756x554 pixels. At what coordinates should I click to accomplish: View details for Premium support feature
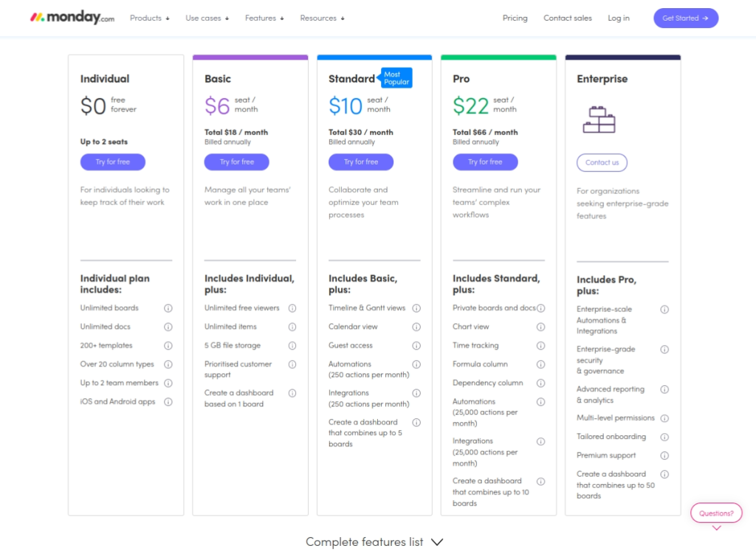tap(664, 455)
